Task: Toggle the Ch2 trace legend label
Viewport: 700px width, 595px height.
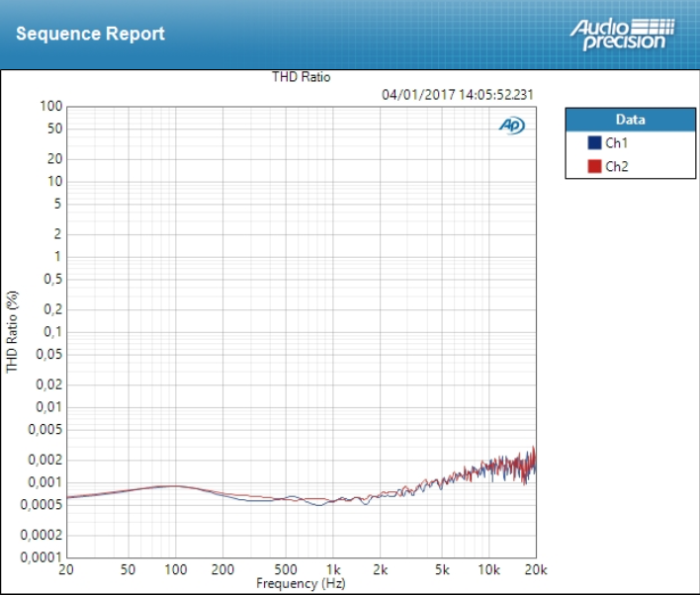Action: tap(616, 166)
